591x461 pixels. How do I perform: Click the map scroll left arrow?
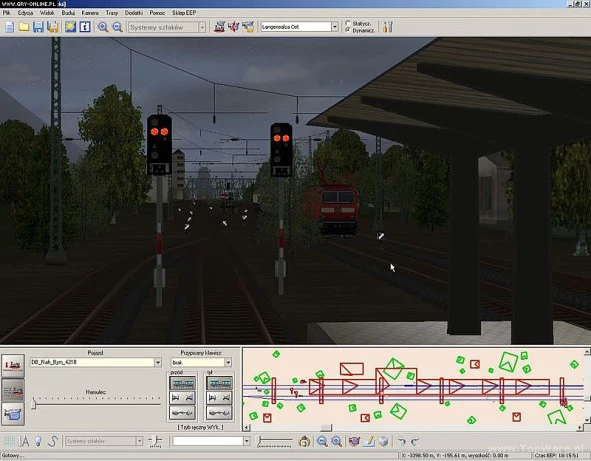(x=247, y=427)
